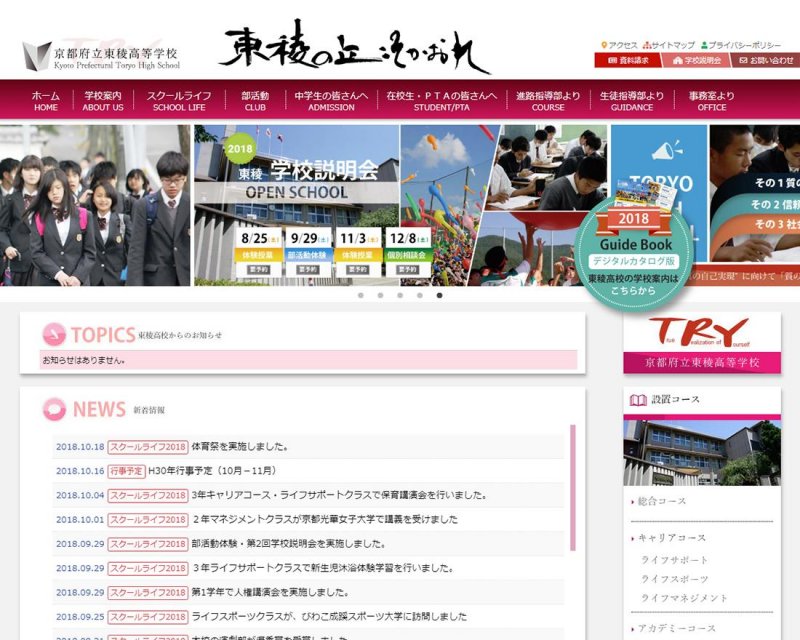Screen dimensions: 800x640
Task: Click the news list vertical scrollbar
Action: 573,486
